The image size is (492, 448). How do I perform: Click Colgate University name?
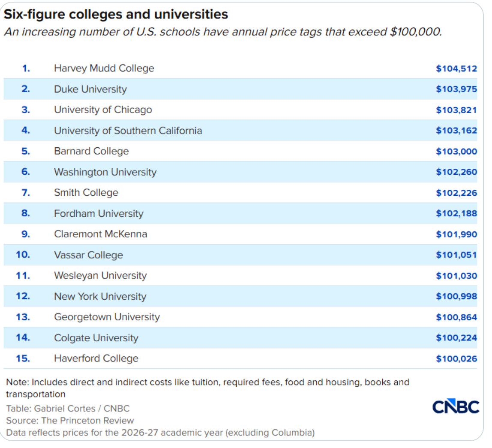tap(96, 337)
